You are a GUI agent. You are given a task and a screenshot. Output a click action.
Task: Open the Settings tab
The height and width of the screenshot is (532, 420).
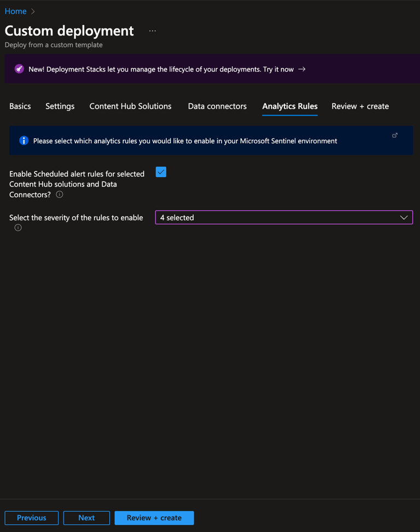point(60,106)
